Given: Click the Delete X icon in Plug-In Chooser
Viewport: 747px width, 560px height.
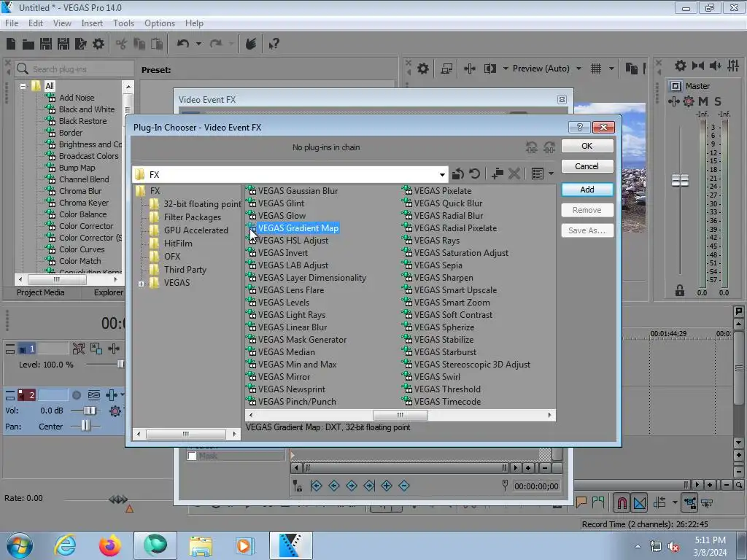Looking at the screenshot, I should click(x=514, y=174).
